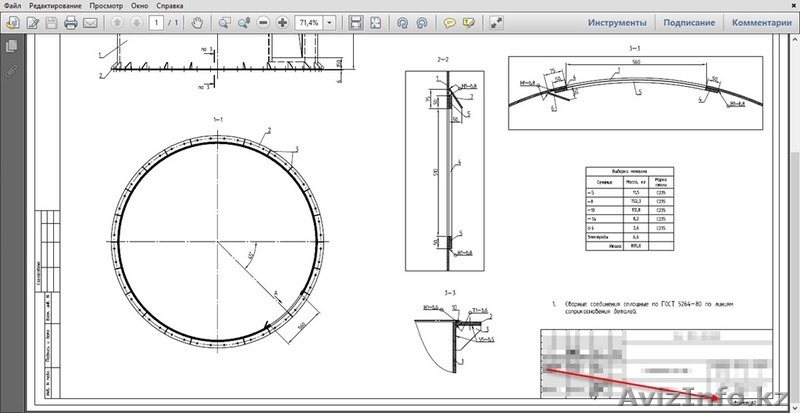The height and width of the screenshot is (413, 800).
Task: Toggle fit one full page view
Action: (375, 22)
